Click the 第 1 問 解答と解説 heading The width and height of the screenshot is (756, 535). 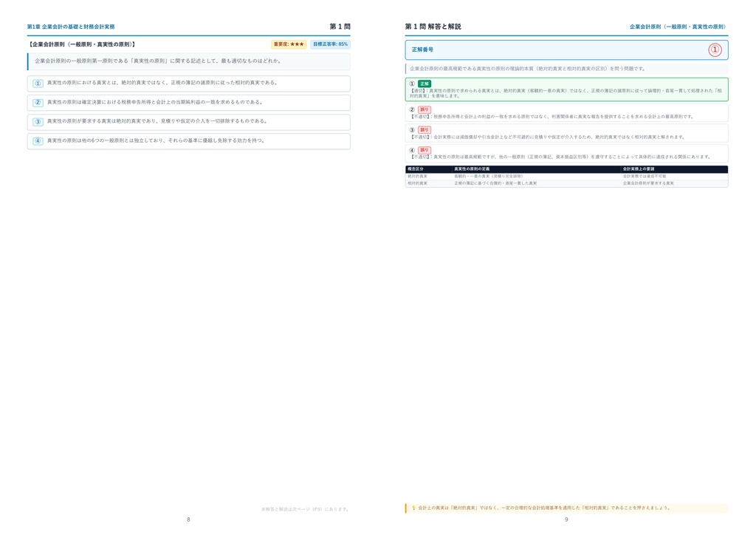pos(433,27)
